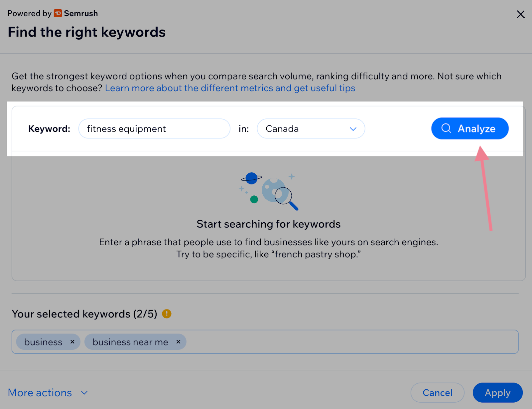Screen dimensions: 532x409
Task: Click the chevron next to More actions
Action: point(84,393)
